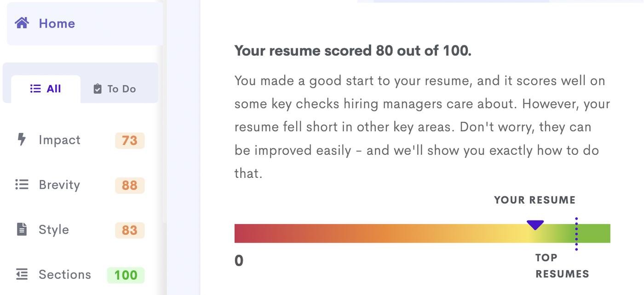The image size is (644, 295).
Task: Select the Style category
Action: pyautogui.click(x=54, y=229)
